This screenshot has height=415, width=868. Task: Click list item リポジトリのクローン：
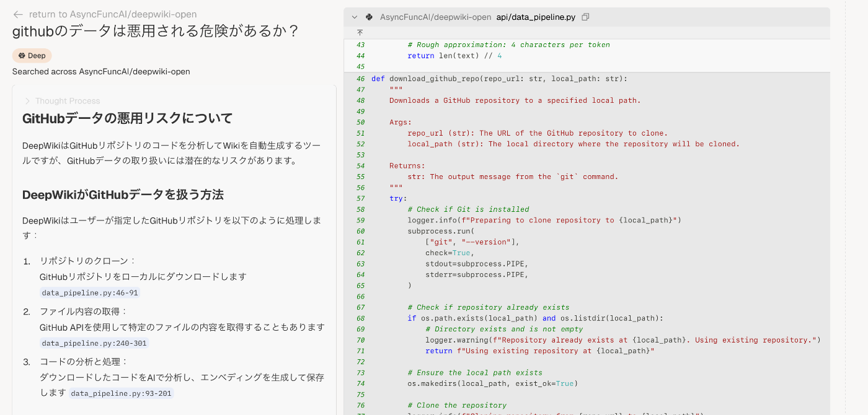[88, 261]
